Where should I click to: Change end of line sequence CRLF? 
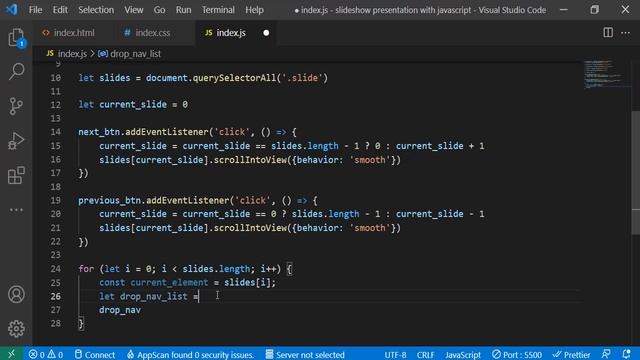click(x=425, y=355)
